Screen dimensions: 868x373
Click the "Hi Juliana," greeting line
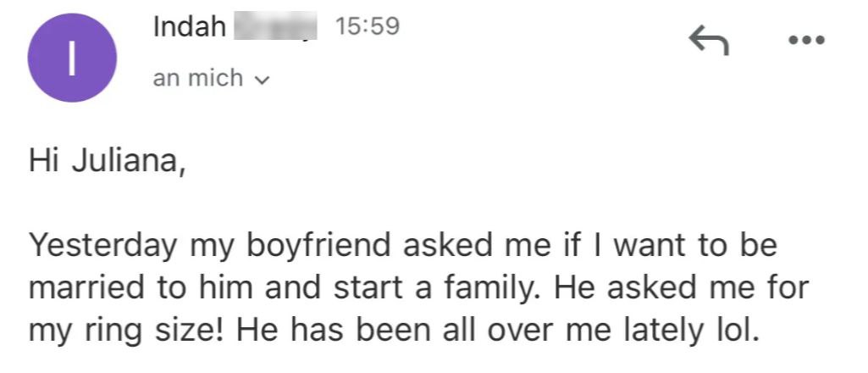click(106, 159)
